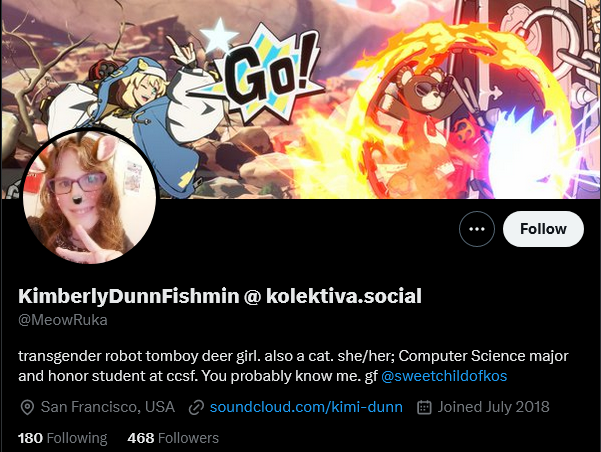Image resolution: width=601 pixels, height=452 pixels.
Task: View the 468 Followers list
Action: point(173,438)
